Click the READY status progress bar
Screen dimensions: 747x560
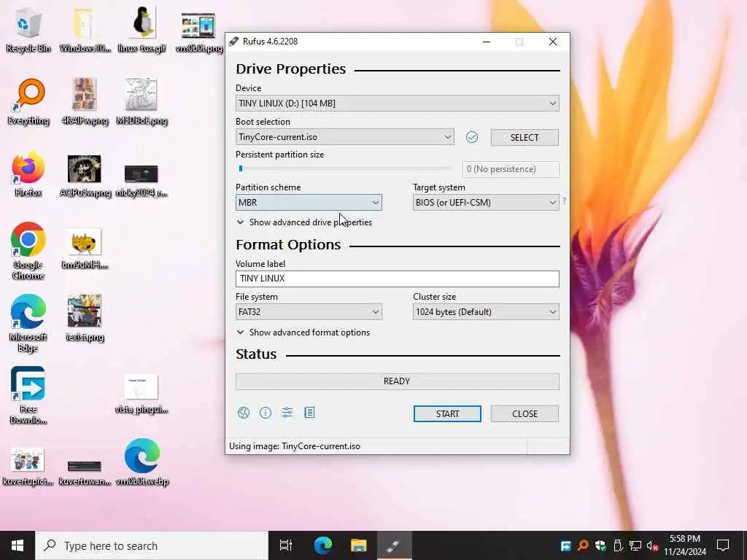(x=398, y=381)
